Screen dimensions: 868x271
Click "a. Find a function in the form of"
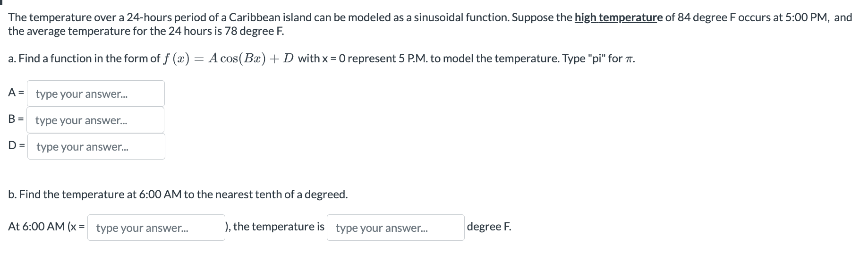click(84, 59)
